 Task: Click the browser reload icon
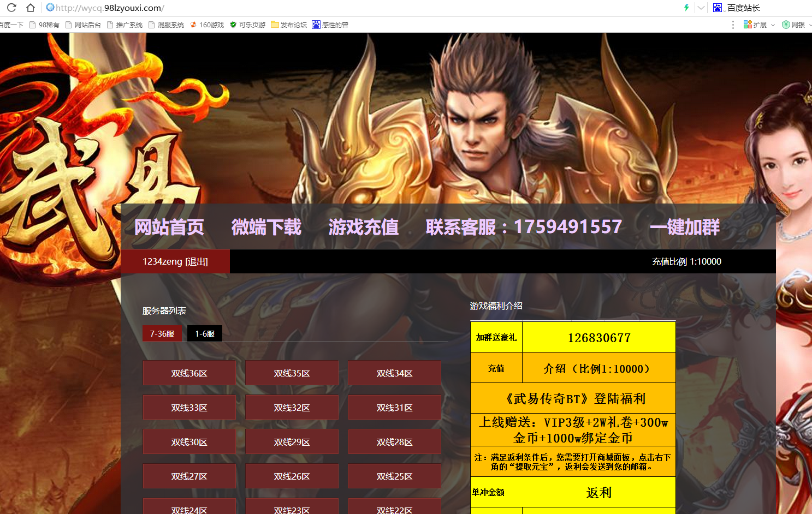click(x=11, y=8)
